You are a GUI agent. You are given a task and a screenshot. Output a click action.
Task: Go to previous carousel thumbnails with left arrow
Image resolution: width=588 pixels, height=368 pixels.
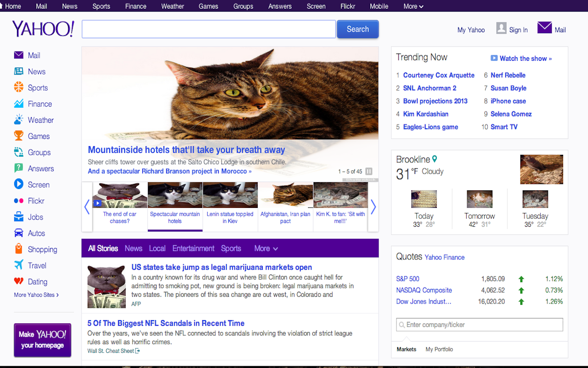pos(87,207)
